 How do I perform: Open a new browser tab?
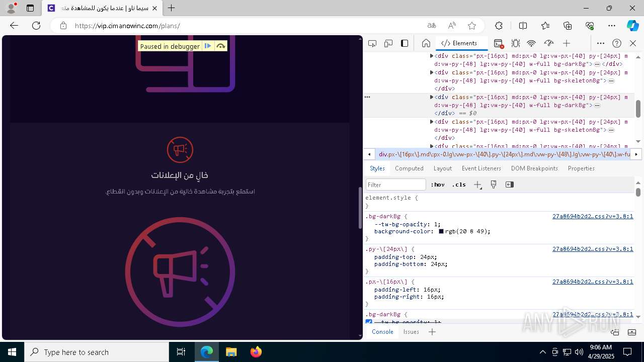pyautogui.click(x=172, y=8)
